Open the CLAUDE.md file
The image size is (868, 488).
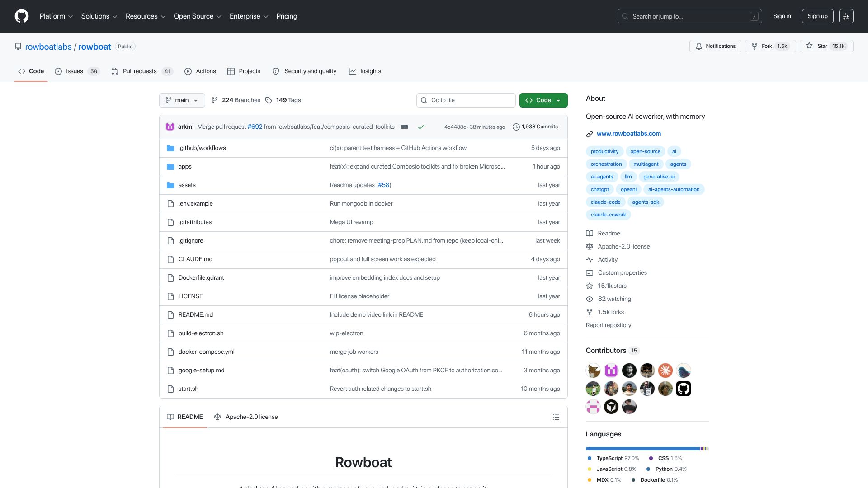[x=195, y=259]
